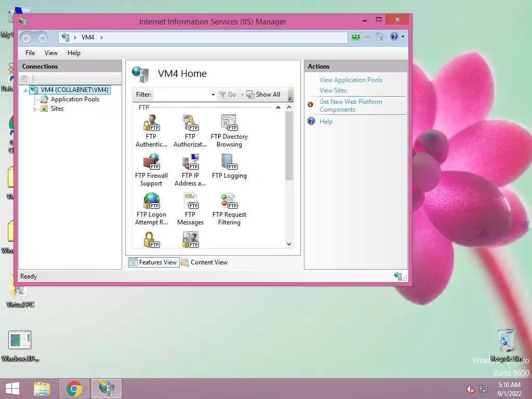Click the Windows Start button

(12, 389)
